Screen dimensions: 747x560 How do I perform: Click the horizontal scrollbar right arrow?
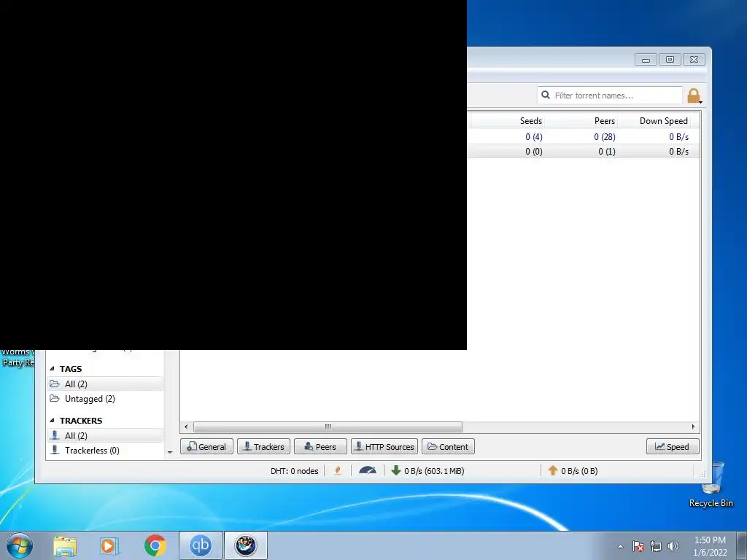pos(693,427)
